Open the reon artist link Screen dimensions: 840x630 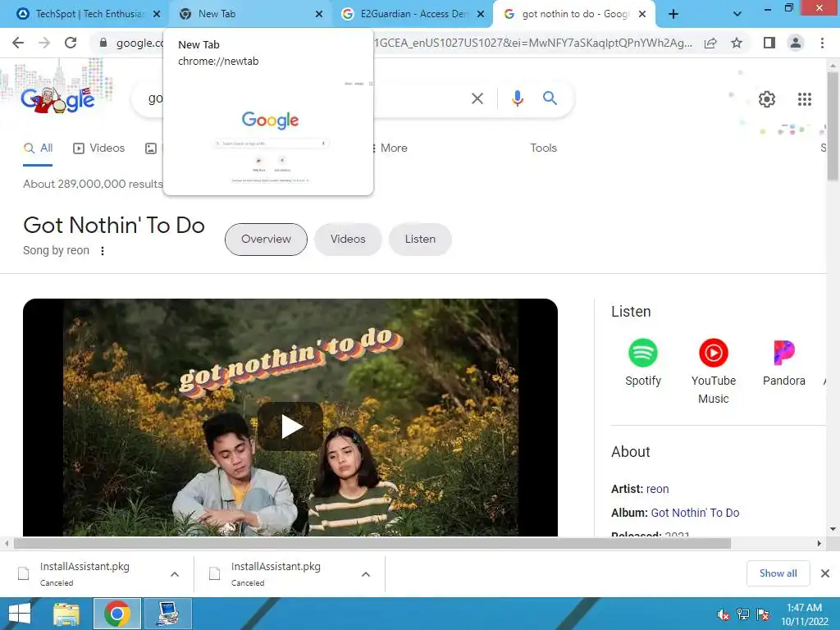click(x=657, y=489)
